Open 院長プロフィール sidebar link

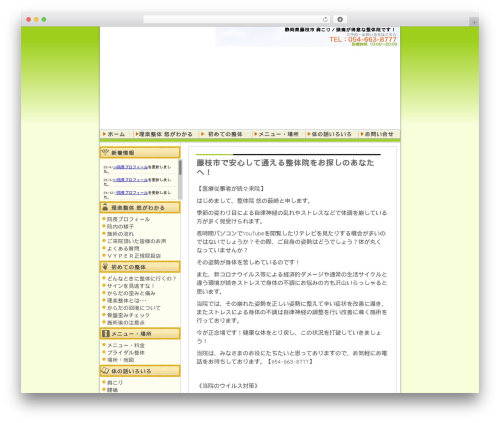coord(128,219)
